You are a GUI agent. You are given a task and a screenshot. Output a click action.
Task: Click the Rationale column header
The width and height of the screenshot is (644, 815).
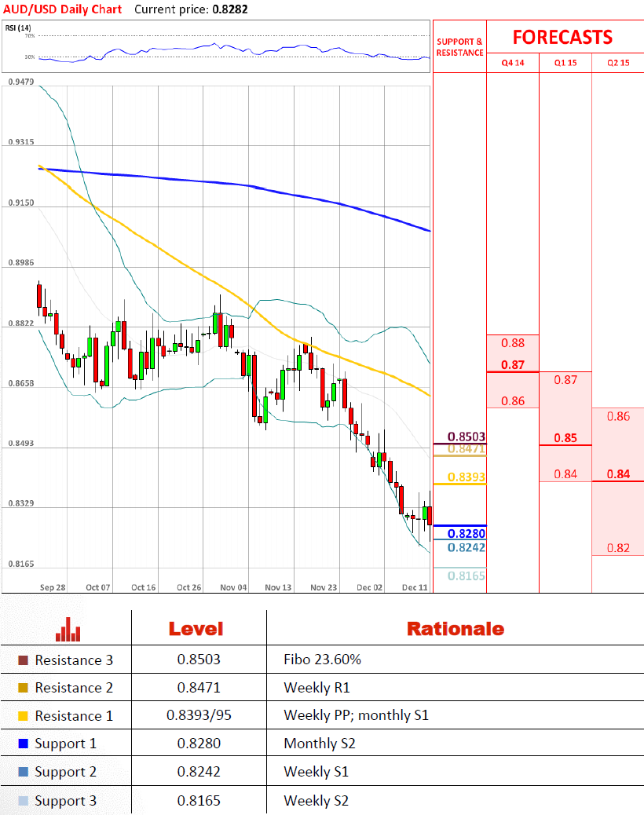click(x=456, y=629)
